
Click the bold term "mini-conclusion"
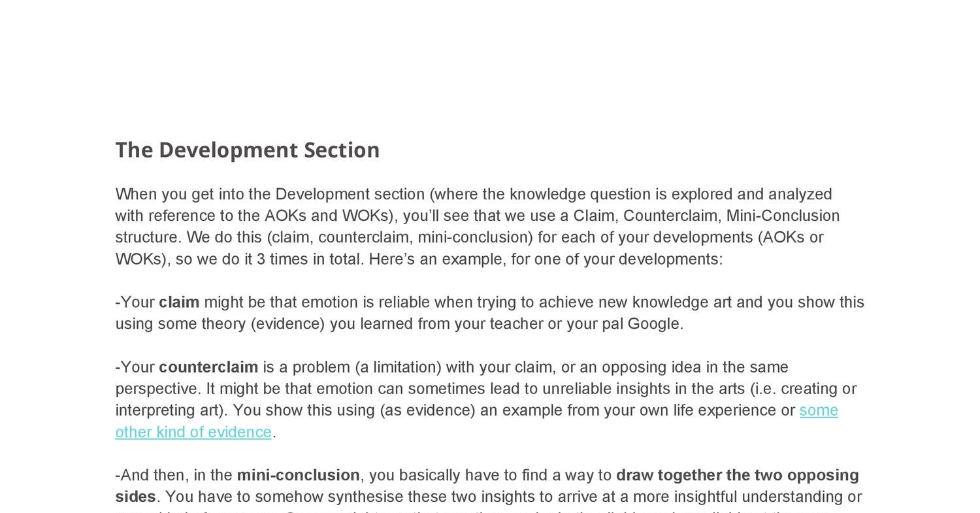click(x=298, y=475)
